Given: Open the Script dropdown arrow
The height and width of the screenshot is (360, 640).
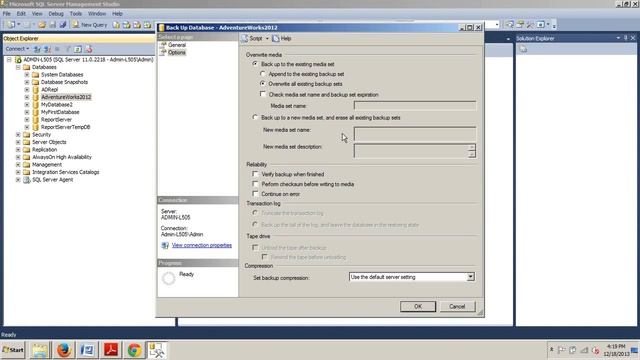Looking at the screenshot, I should click(267, 38).
